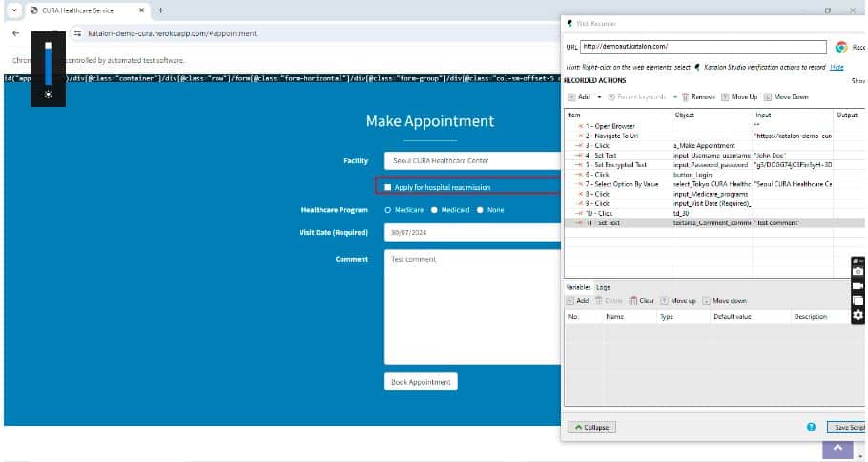
Task: Open the tab search chevron
Action: [14, 10]
